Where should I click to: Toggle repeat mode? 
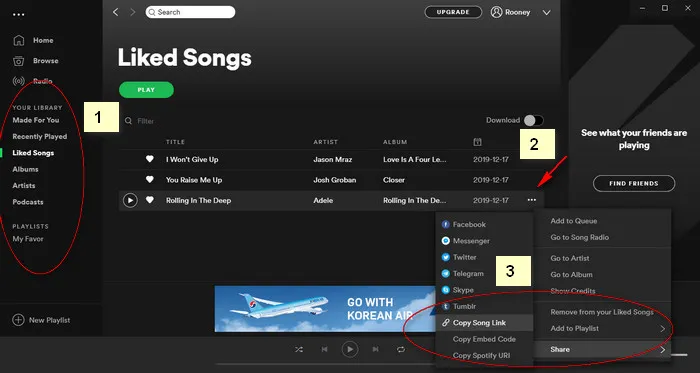click(x=401, y=349)
